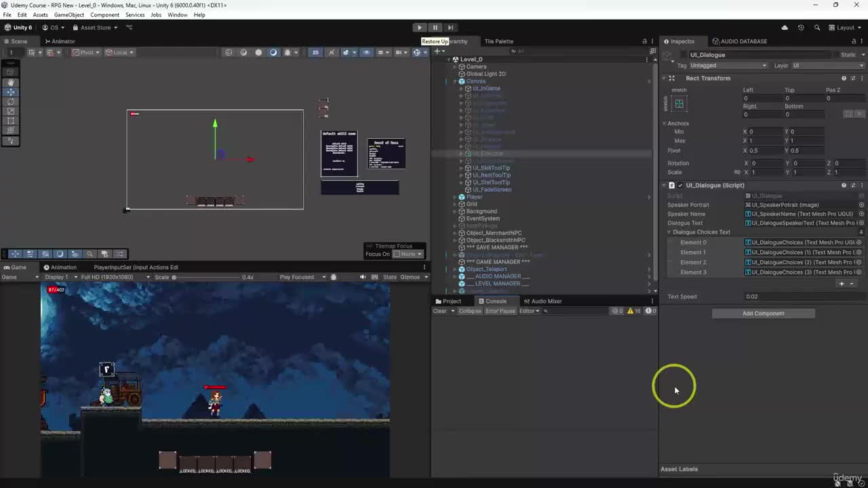
Task: Switch to the Animation tab
Action: tap(60, 267)
